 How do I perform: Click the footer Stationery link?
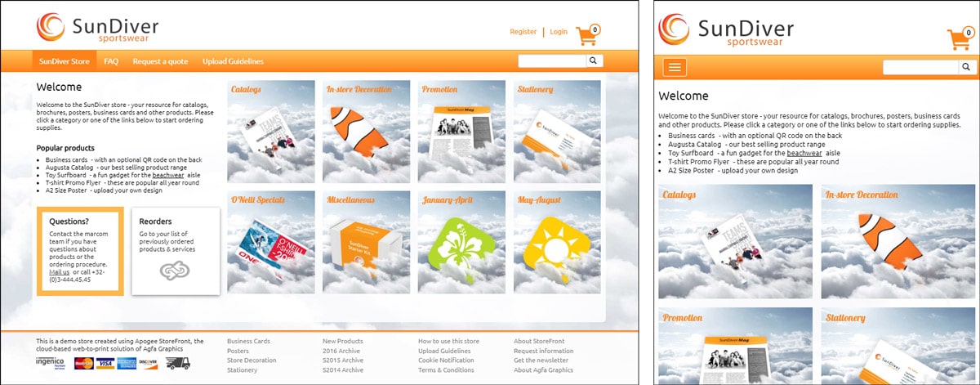[243, 370]
